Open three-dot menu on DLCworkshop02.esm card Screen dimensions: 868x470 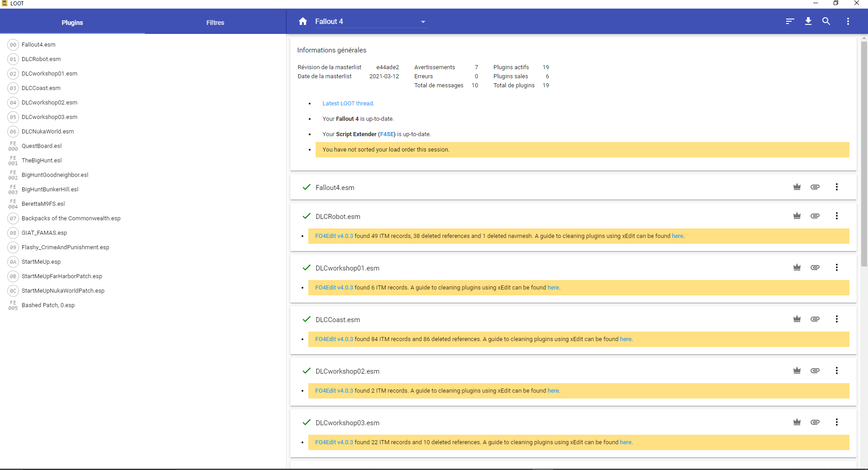tap(836, 370)
